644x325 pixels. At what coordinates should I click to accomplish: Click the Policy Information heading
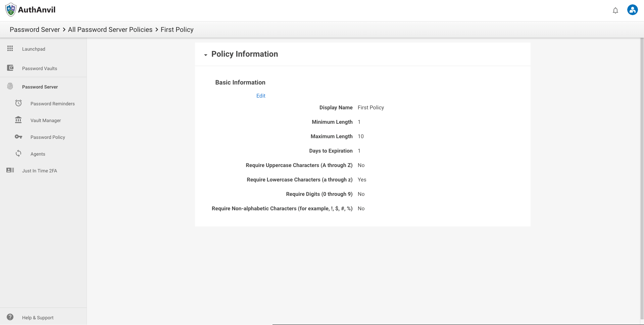[x=245, y=54]
